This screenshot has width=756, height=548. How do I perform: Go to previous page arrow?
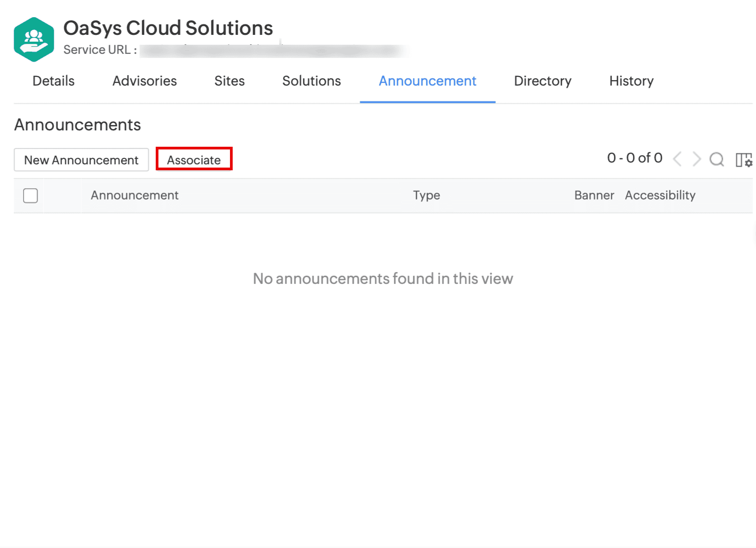(677, 159)
